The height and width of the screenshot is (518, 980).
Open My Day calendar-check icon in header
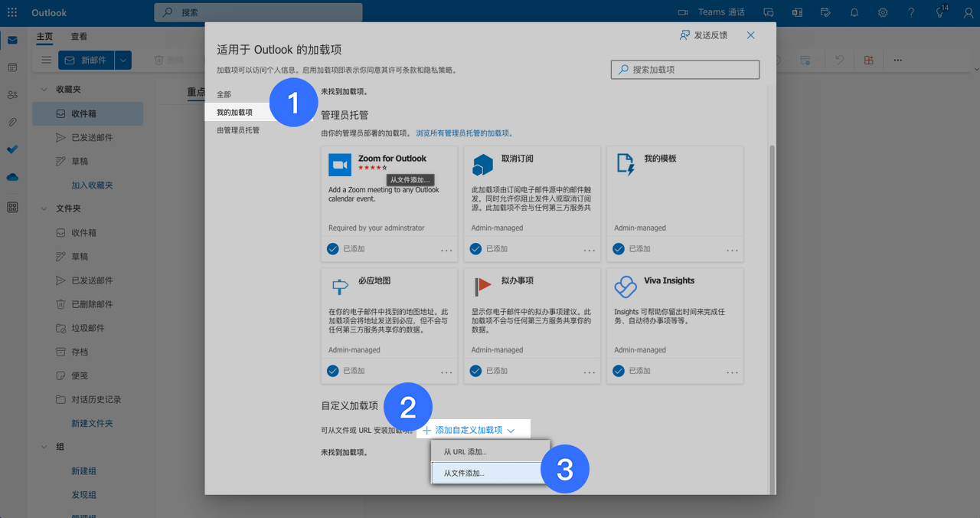tap(825, 12)
